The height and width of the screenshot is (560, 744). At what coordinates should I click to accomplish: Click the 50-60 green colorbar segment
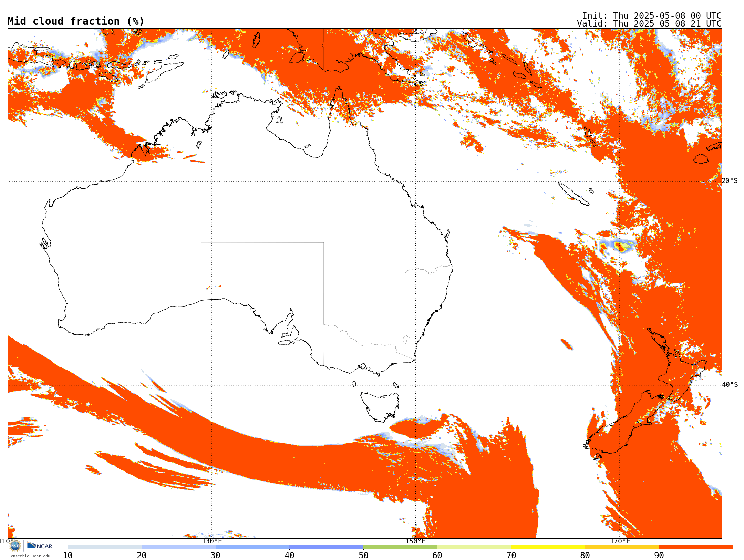tap(400, 547)
